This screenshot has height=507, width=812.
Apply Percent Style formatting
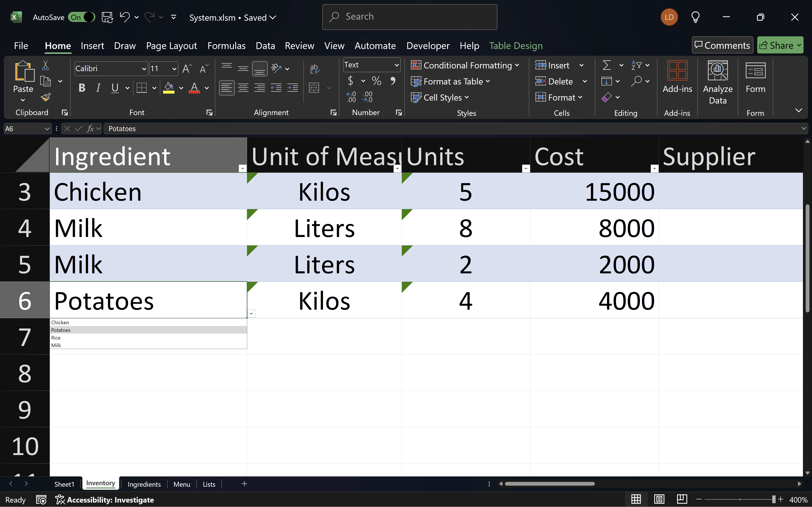click(376, 81)
